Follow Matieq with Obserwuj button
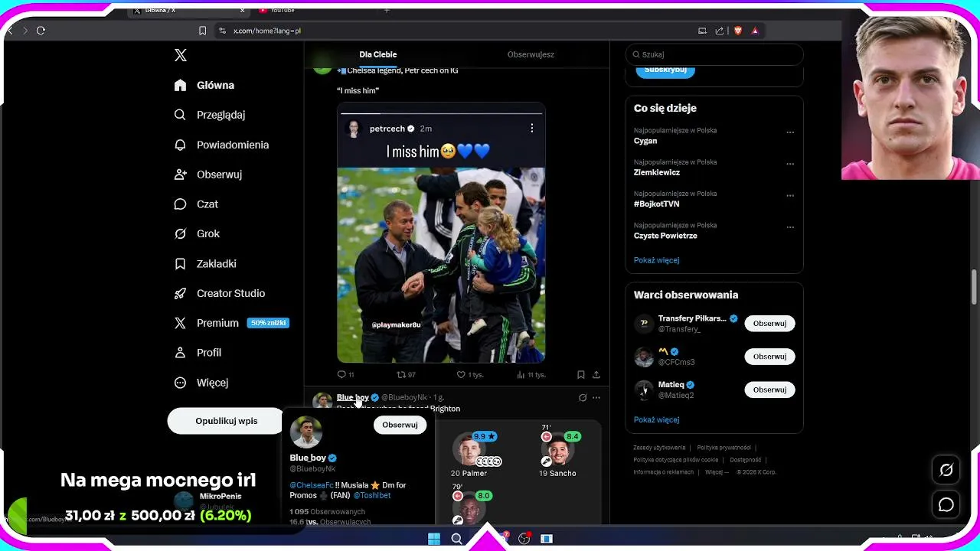The width and height of the screenshot is (980, 551). tap(769, 390)
